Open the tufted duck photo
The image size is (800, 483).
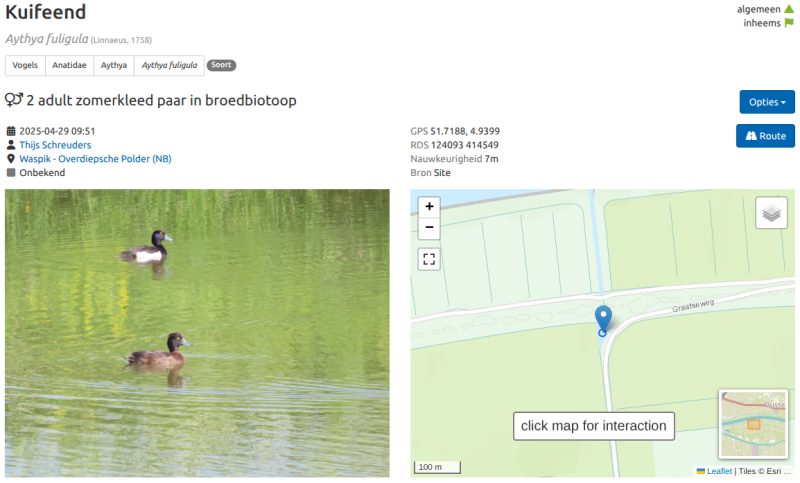(197, 332)
